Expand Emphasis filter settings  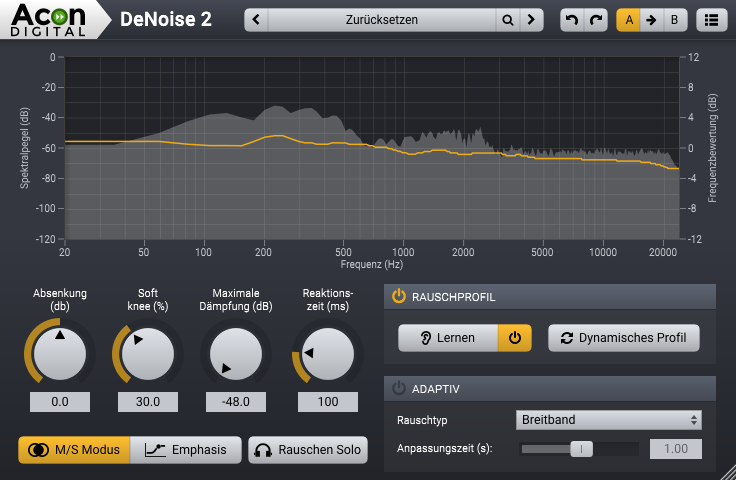click(x=185, y=450)
